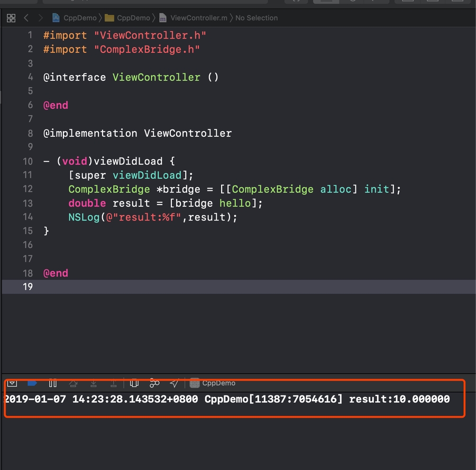Pause program execution

(x=52, y=383)
